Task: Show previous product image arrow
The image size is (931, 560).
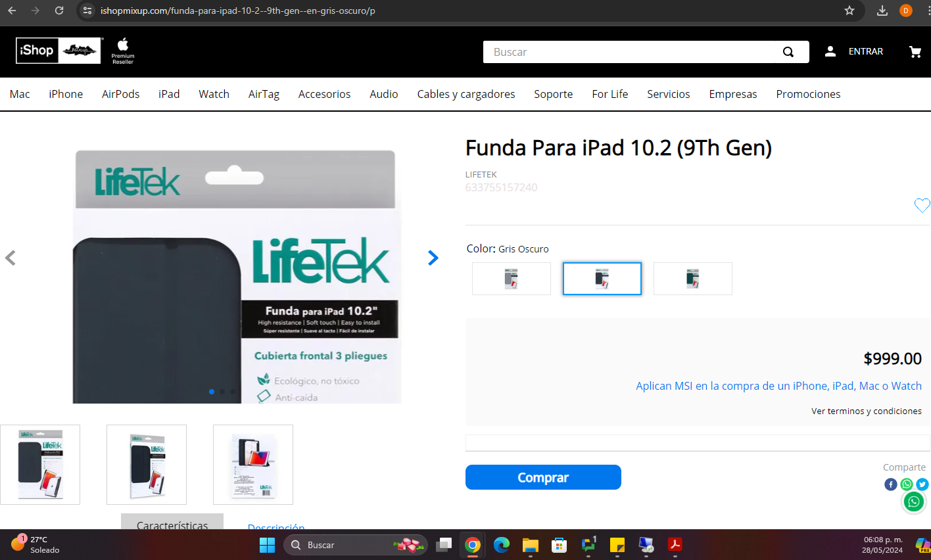Action: click(11, 258)
